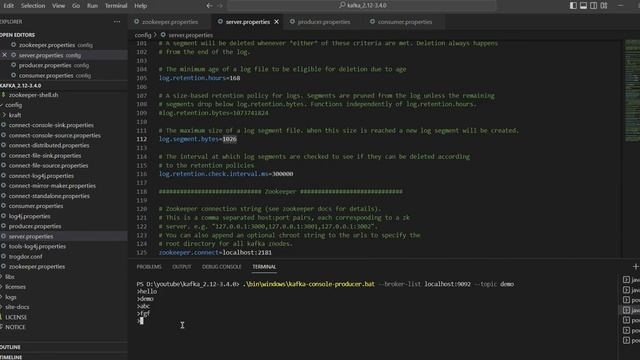
Task: Go forward with the right navigation arrow
Action: 220,6
